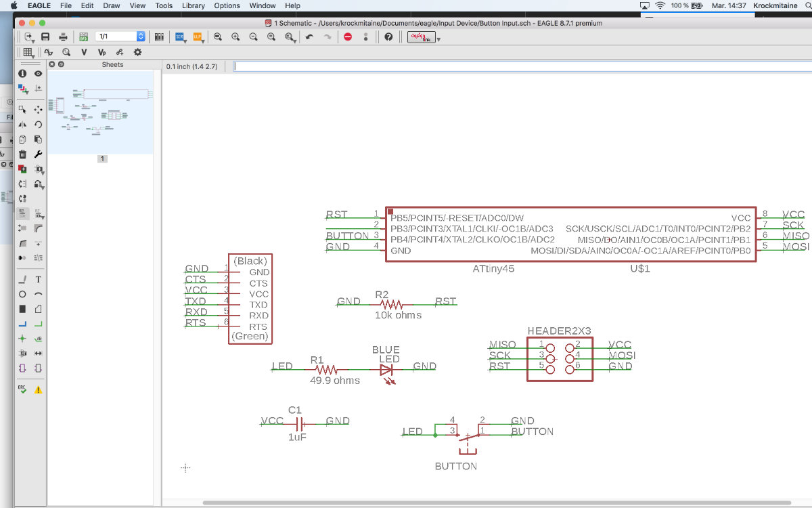Select the Mirror tool
This screenshot has height=508, width=812.
(x=22, y=124)
